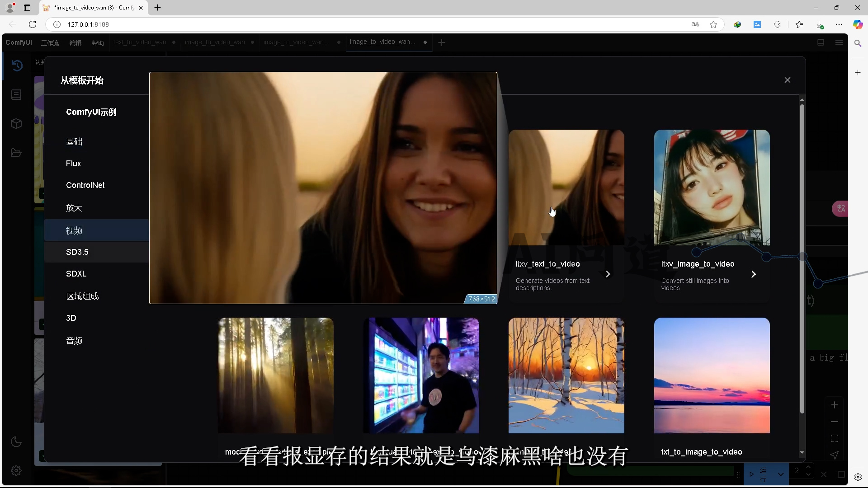Open ComfyUI settings gear icon
The height and width of the screenshot is (488, 868).
click(x=16, y=470)
